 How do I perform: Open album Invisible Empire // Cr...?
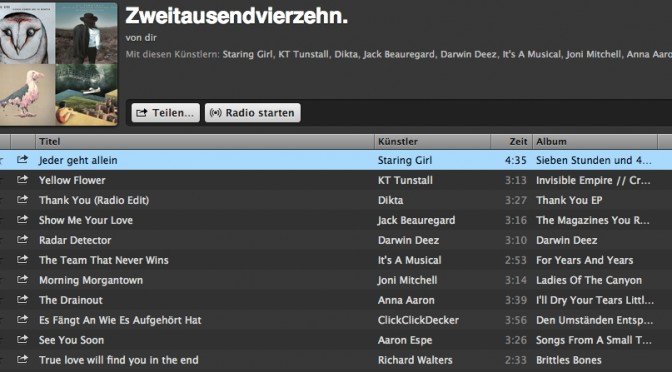point(593,180)
